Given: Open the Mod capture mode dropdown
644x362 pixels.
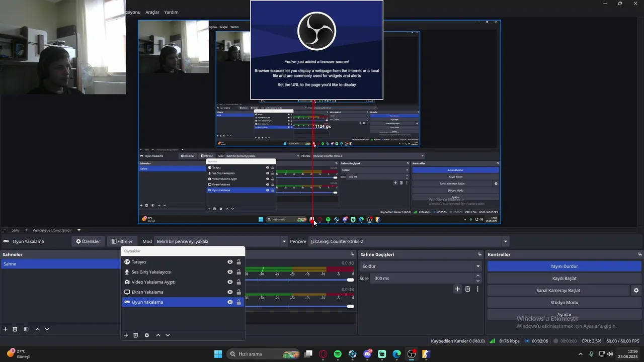Looking at the screenshot, I should click(221, 241).
